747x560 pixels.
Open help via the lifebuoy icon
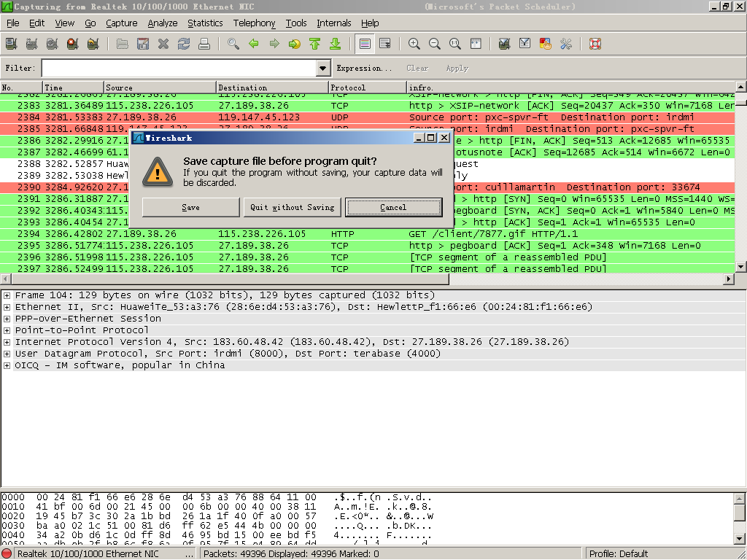[x=595, y=44]
